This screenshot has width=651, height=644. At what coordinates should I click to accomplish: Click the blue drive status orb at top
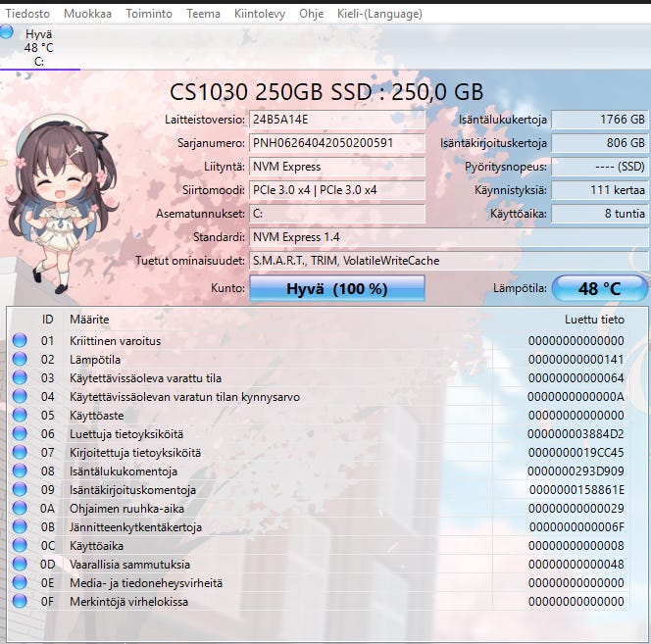pos(7,32)
